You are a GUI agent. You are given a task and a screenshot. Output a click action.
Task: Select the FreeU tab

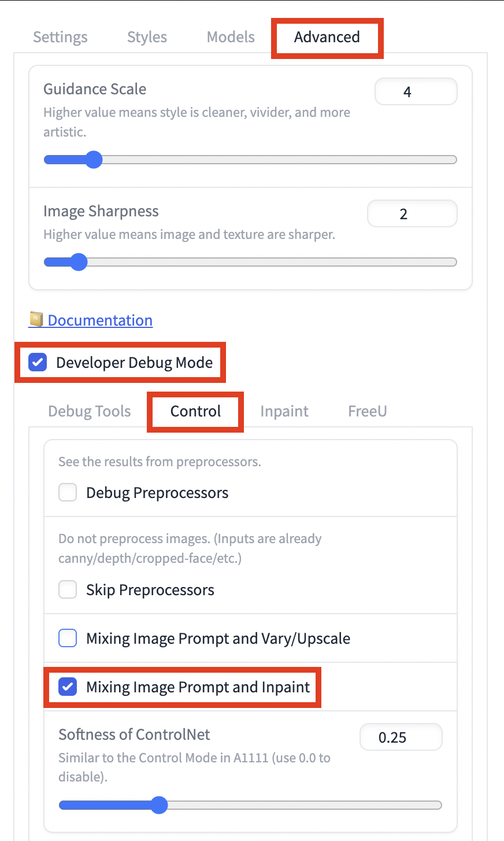pyautogui.click(x=367, y=411)
